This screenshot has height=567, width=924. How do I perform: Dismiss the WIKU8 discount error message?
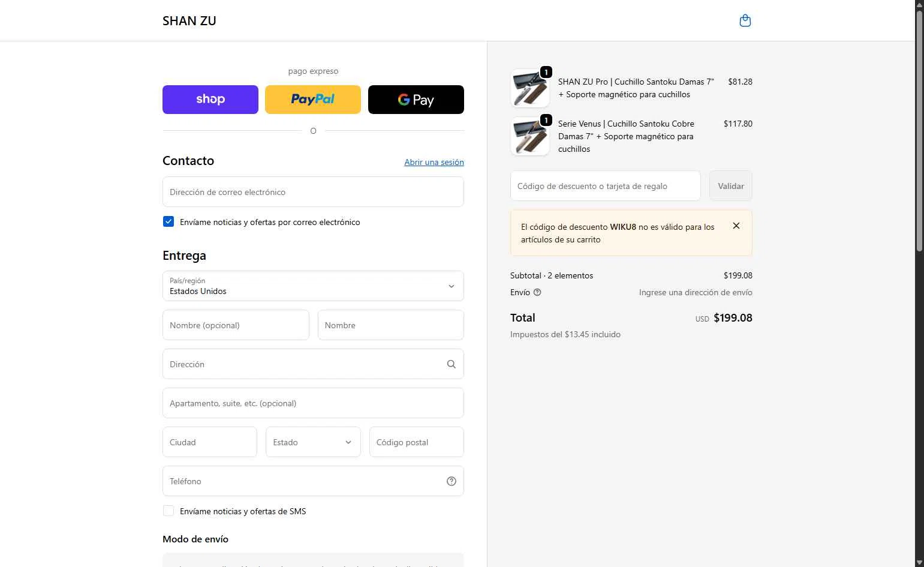tap(736, 226)
